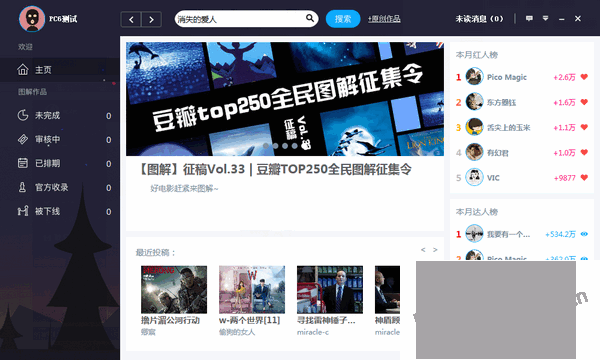Open the 未完成 sidebar item
Screen dimensions: 600x360
pos(60,115)
